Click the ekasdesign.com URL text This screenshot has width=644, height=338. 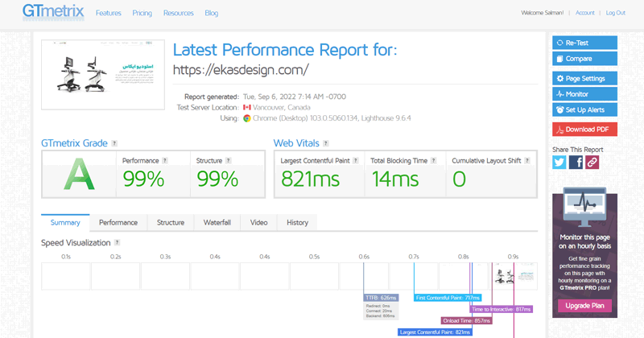[x=241, y=70]
